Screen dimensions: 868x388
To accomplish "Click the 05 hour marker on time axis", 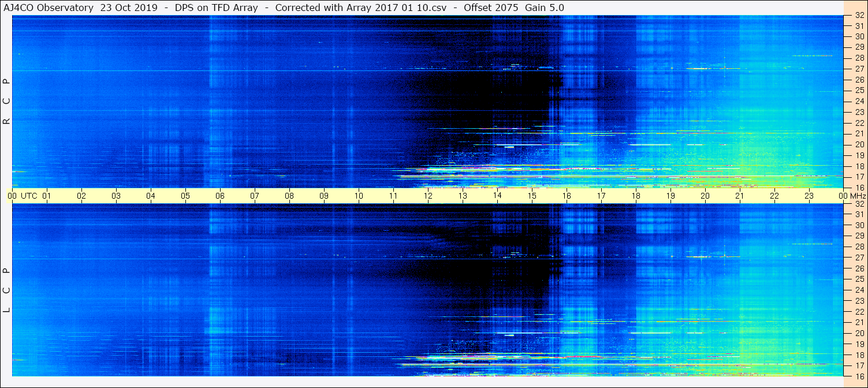I will click(185, 196).
